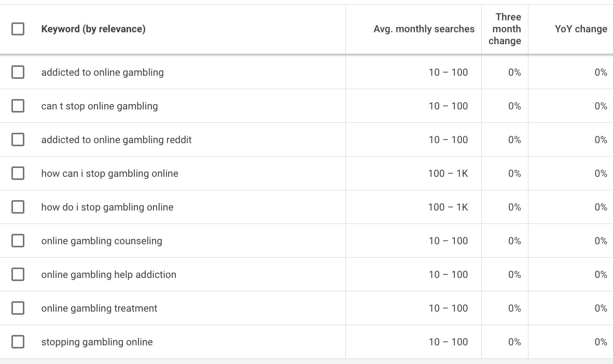Viewport: 613px width, 364px height.
Task: Select the keyword text 'addicted to online gambling'
Action: coord(102,72)
